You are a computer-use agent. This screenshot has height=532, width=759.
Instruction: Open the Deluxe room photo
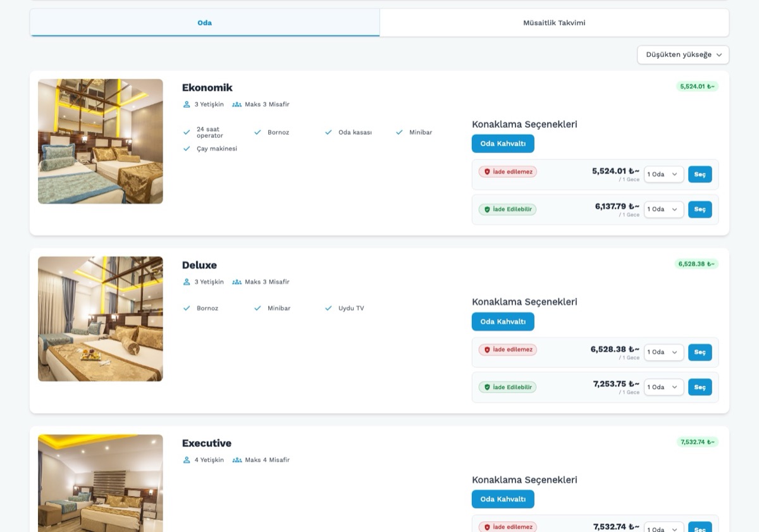point(101,319)
